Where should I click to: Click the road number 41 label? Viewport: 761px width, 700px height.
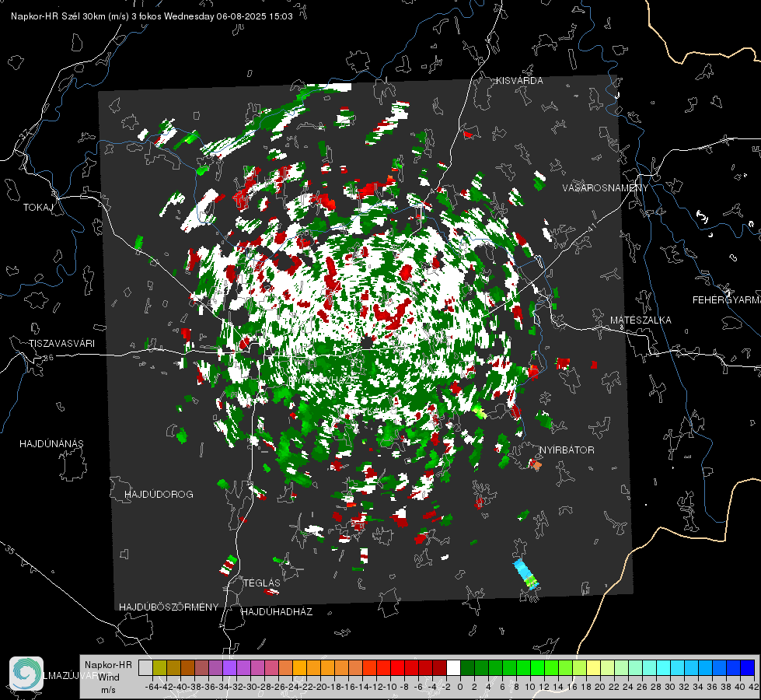(591, 226)
